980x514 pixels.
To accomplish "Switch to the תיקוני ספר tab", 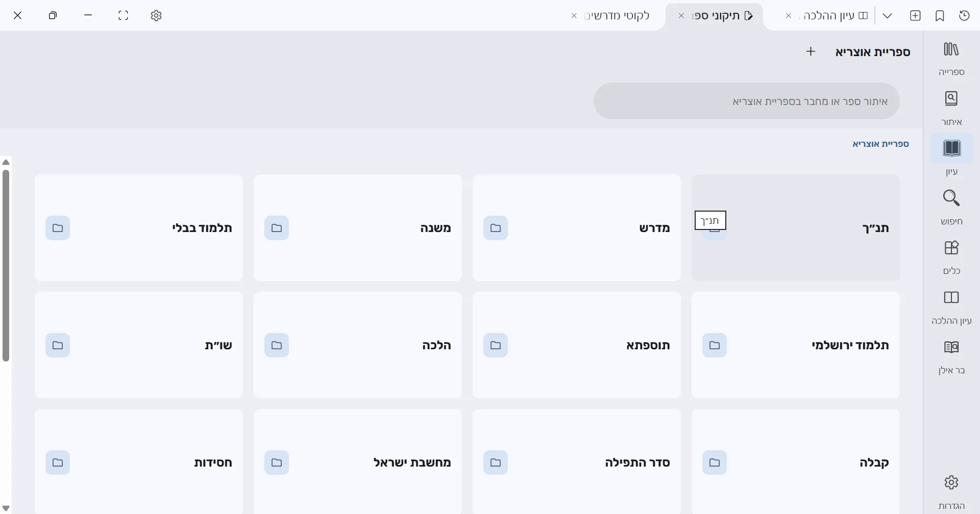I will pos(715,16).
